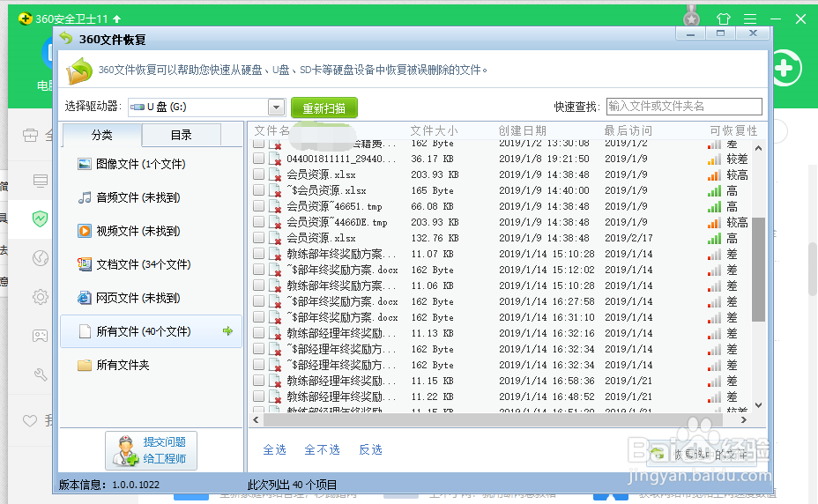Open the drive selector dropdown arrow

tap(277, 107)
